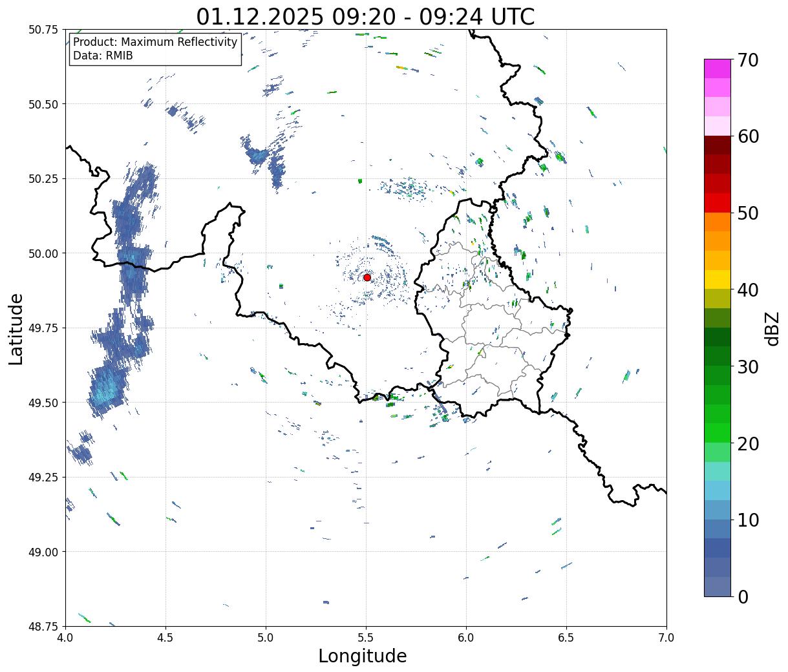Click the 'dBZ' colorbar label

pos(772,328)
